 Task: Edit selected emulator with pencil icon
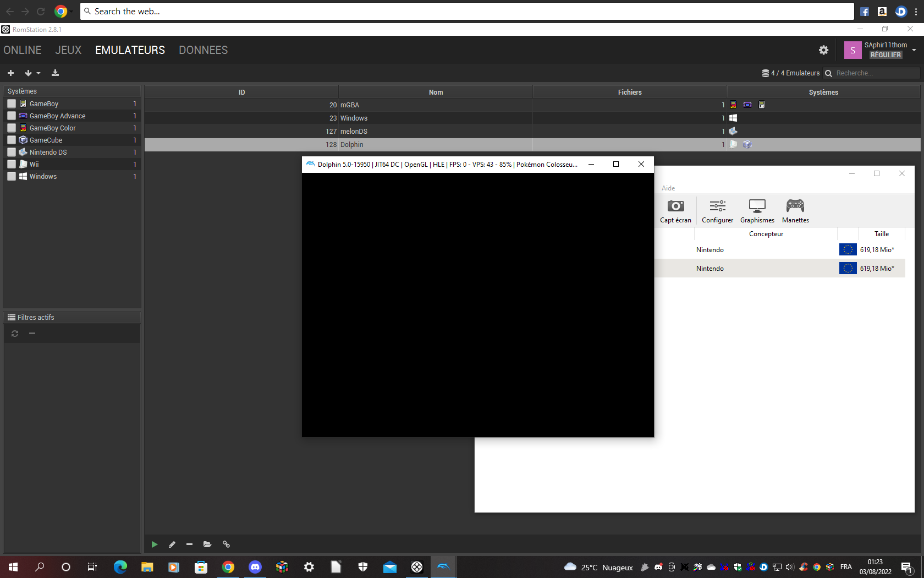pyautogui.click(x=172, y=544)
